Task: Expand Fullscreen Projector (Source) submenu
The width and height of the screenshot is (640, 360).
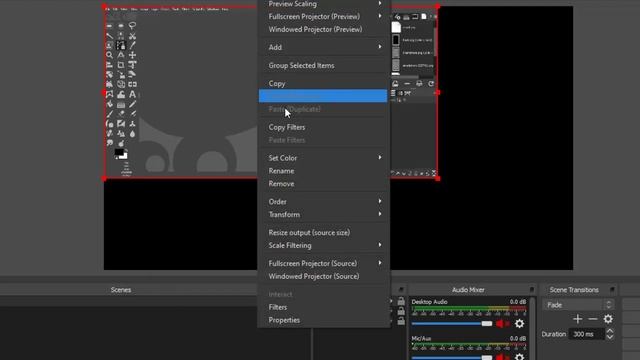Action: (324, 263)
